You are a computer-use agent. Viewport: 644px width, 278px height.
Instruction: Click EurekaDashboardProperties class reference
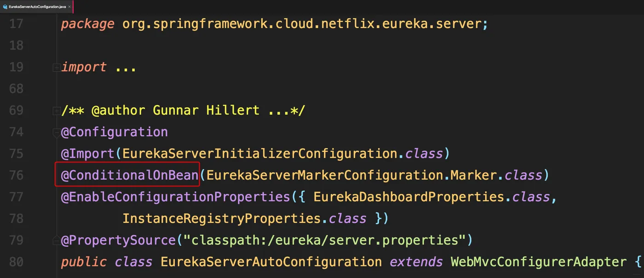pos(409,197)
